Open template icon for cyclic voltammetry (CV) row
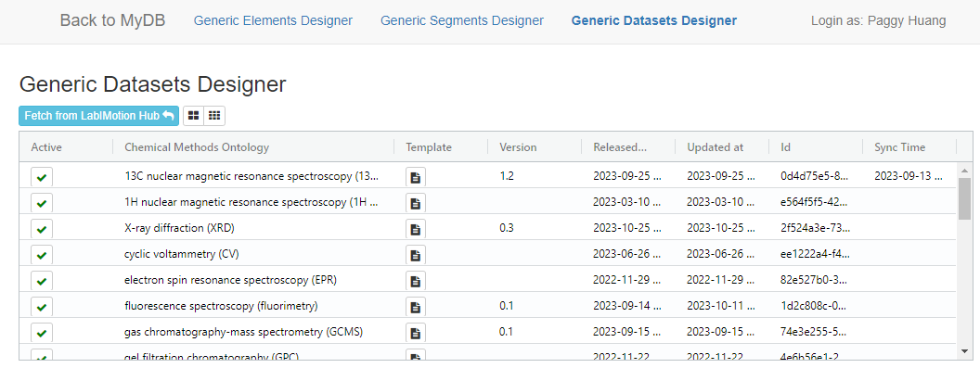 click(x=416, y=255)
